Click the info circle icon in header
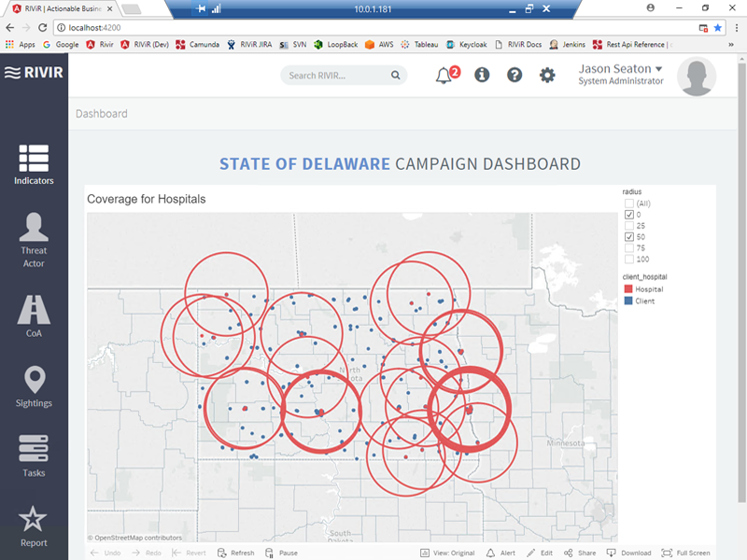Image resolution: width=747 pixels, height=560 pixels. click(482, 76)
